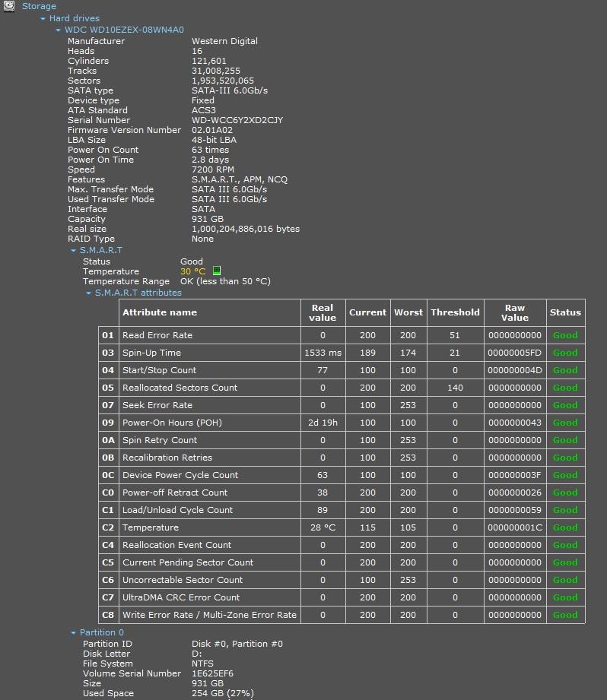Select the Hard drives label
607x700 pixels.
(x=74, y=18)
